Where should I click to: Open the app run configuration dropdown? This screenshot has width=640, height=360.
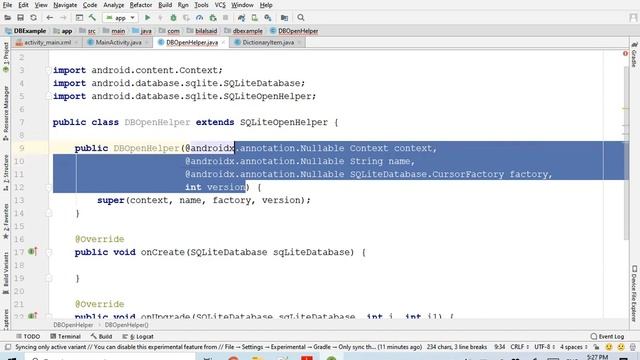[x=120, y=18]
